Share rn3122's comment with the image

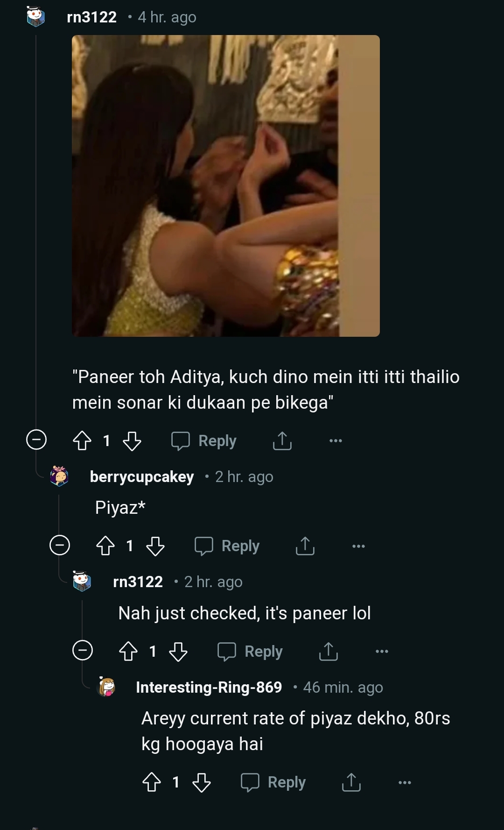(x=282, y=440)
